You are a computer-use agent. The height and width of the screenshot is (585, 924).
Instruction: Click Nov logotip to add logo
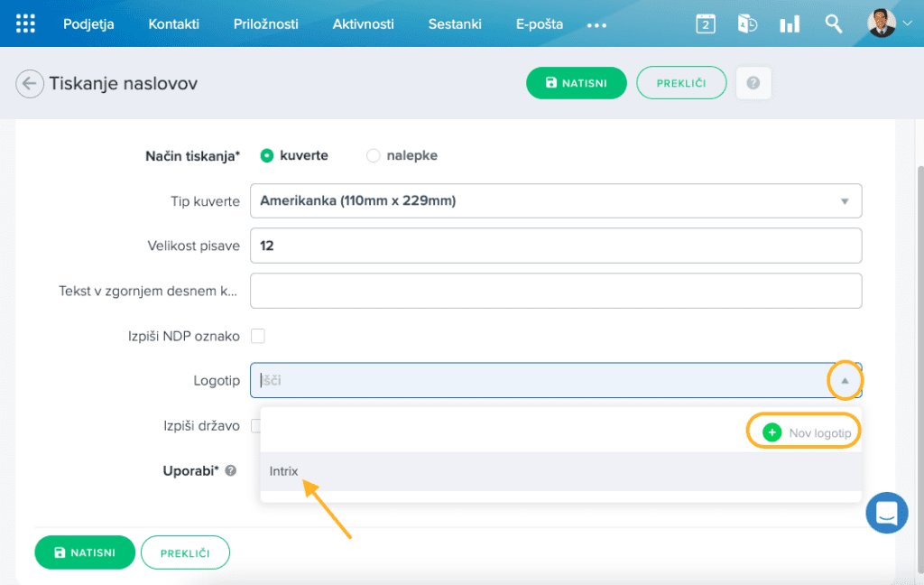point(808,432)
